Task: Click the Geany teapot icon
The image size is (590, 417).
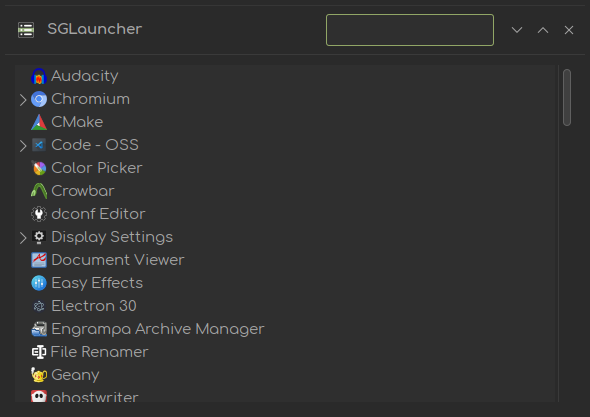Action: coord(39,375)
